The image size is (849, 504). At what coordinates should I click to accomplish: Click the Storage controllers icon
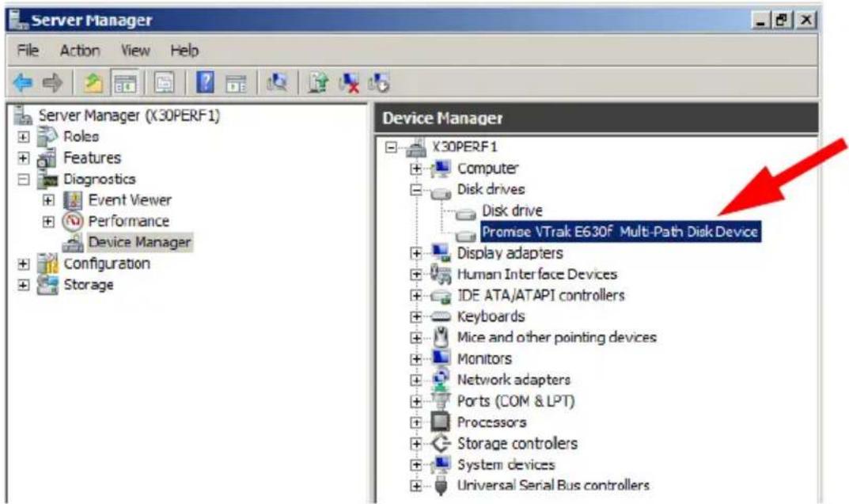441,443
